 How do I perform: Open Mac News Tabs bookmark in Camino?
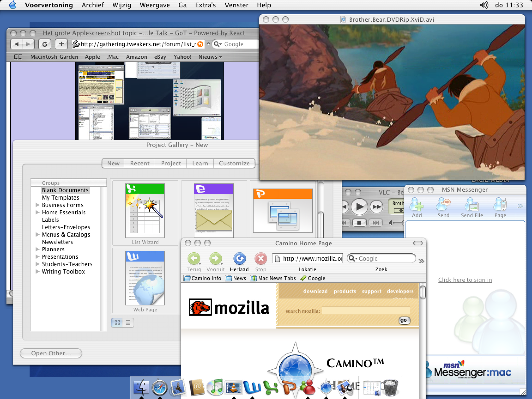273,278
